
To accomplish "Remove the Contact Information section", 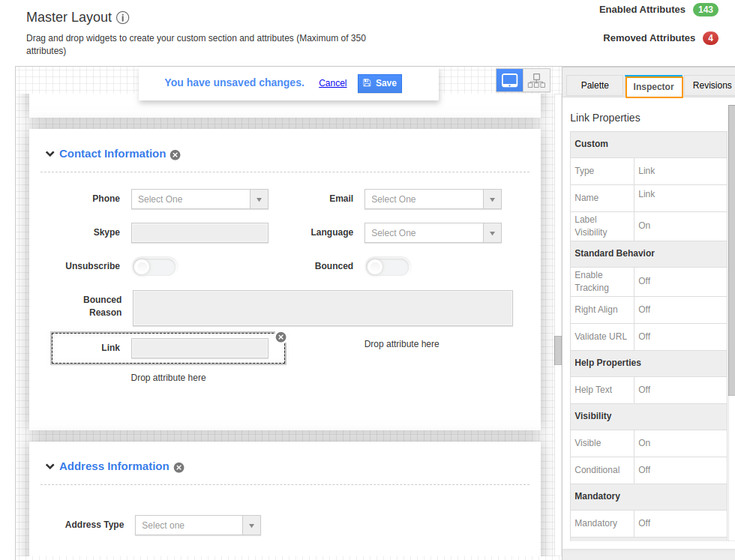I will (x=175, y=154).
